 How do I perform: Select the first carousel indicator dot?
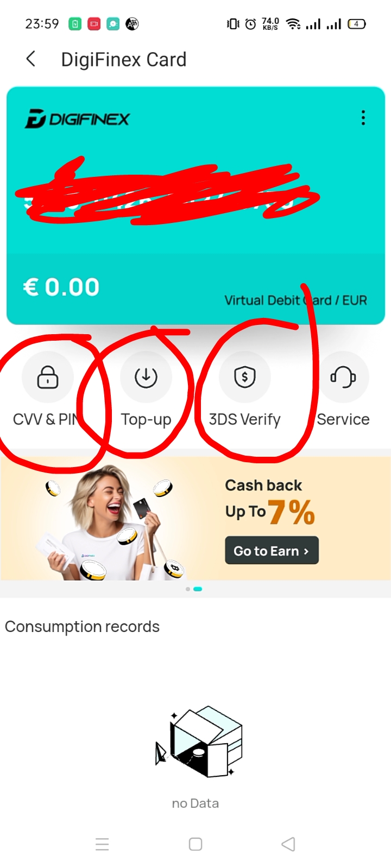coord(188,589)
